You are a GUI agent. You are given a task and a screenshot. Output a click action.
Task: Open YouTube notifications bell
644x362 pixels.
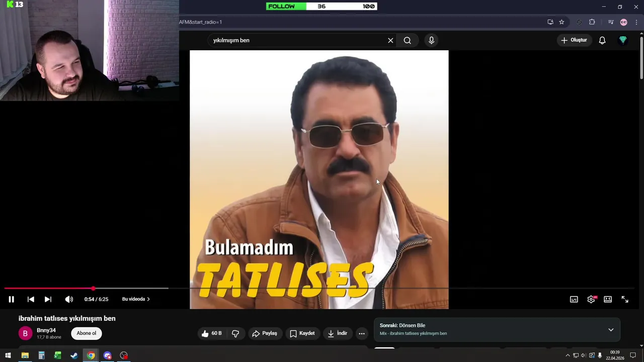coord(602,40)
